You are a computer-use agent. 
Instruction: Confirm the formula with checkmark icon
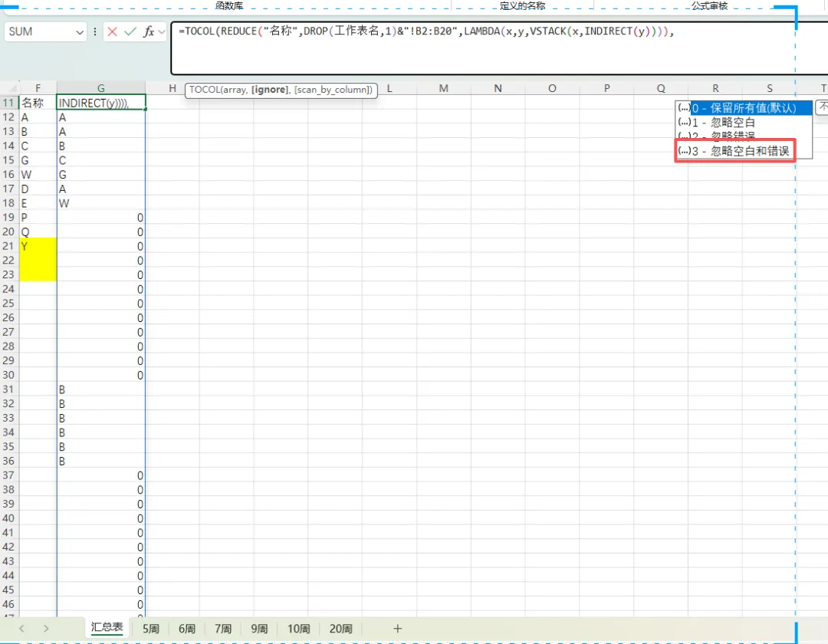click(130, 31)
